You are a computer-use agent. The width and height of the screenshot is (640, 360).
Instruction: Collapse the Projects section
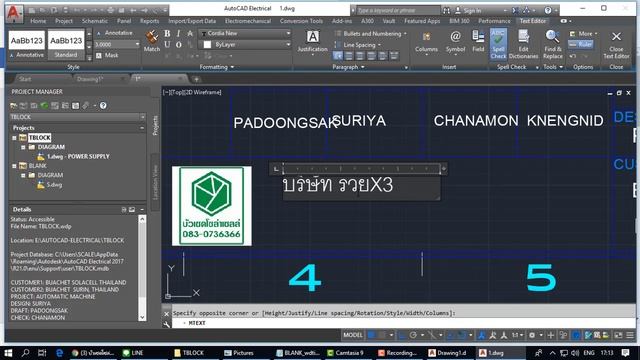(142, 128)
